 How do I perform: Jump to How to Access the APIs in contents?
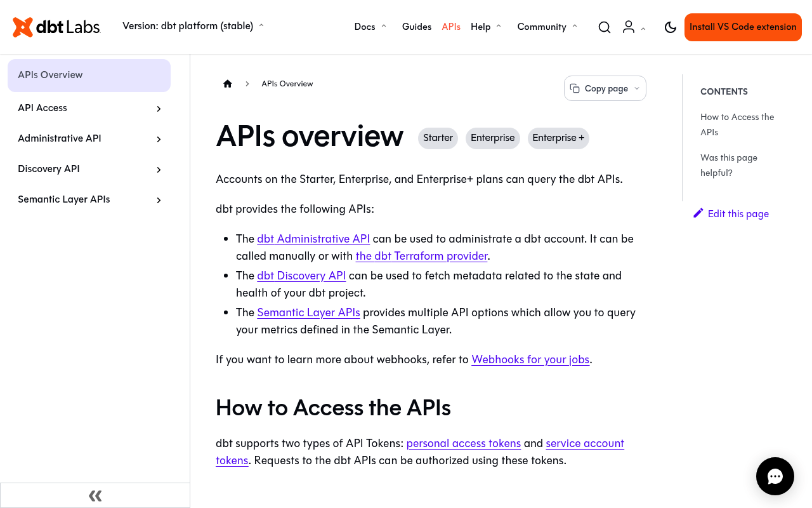pos(737,124)
